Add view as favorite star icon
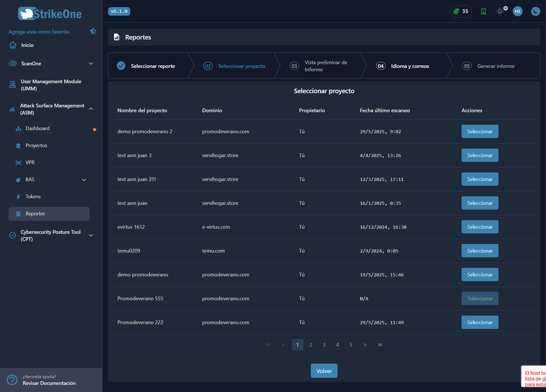Viewport: 546px width, 392px height. click(x=93, y=31)
